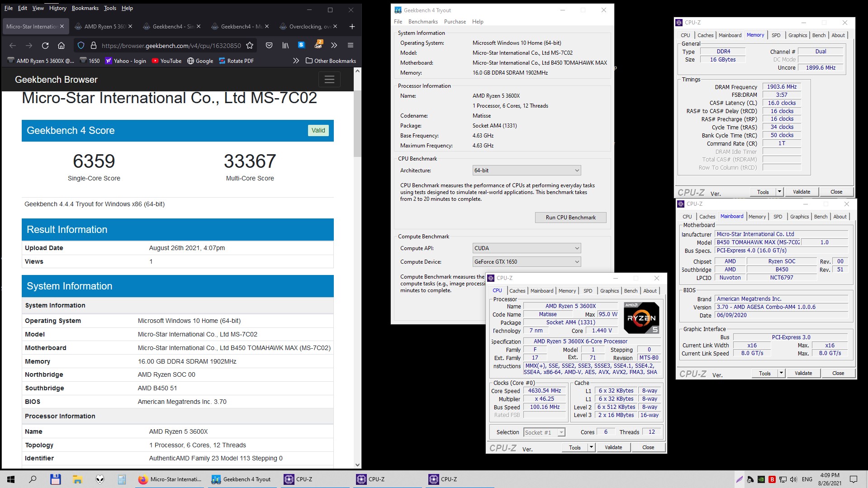Click the scroll up arrow in browser
The image size is (868, 488).
[x=357, y=71]
